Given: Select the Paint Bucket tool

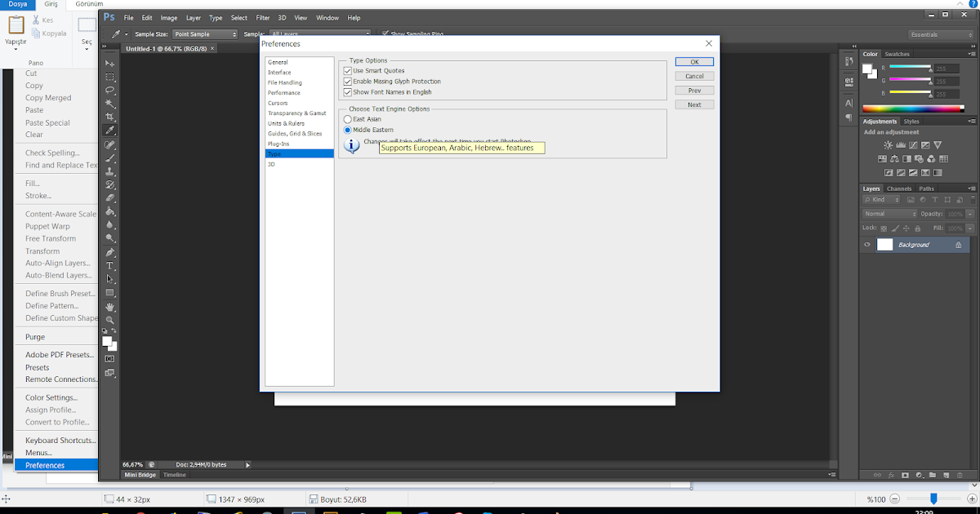Looking at the screenshot, I should click(x=109, y=211).
